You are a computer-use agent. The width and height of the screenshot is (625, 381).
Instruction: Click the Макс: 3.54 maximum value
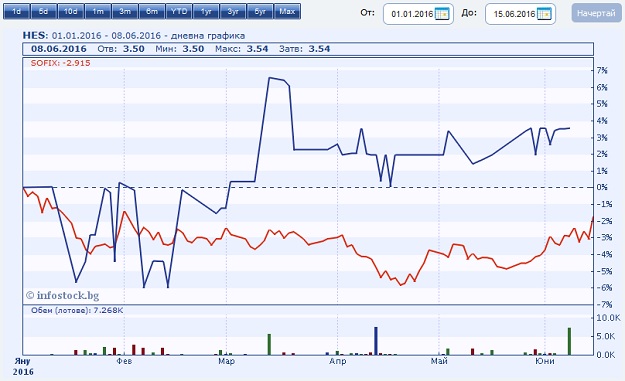pyautogui.click(x=242, y=49)
